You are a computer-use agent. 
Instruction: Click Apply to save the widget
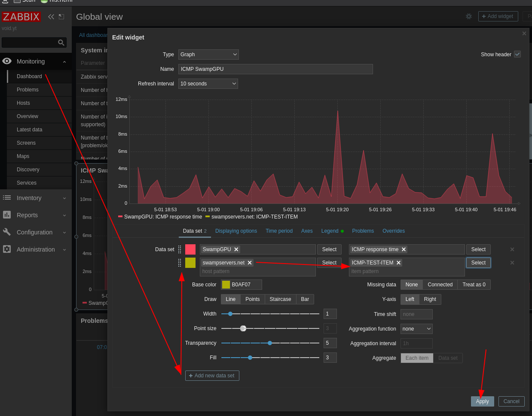[482, 401]
